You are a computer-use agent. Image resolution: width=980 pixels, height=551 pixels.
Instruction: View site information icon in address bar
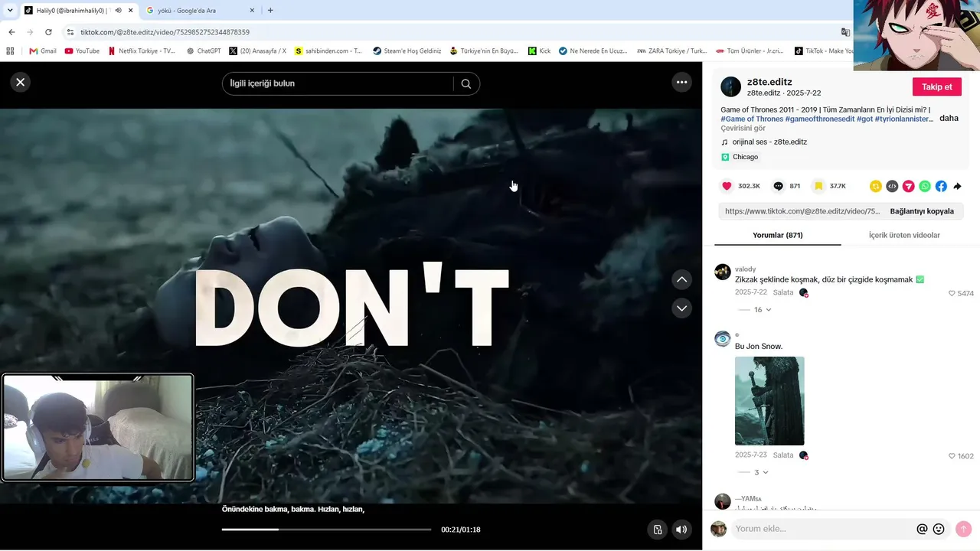coord(70,32)
